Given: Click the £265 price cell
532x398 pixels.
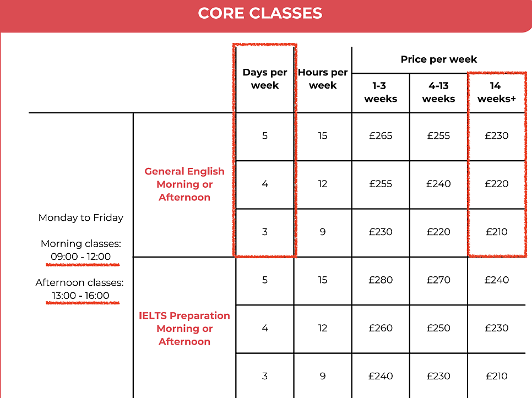Looking at the screenshot, I should pyautogui.click(x=381, y=136).
